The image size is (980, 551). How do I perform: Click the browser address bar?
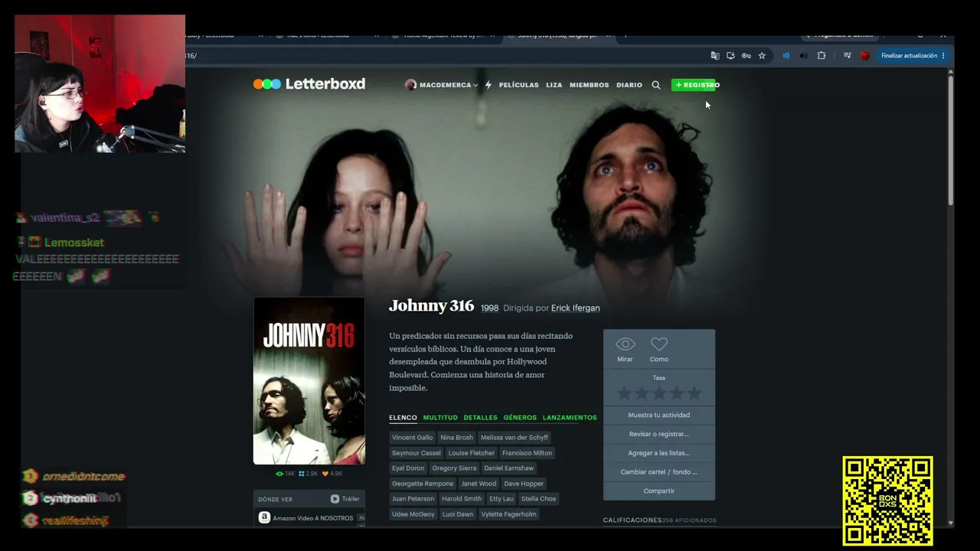(x=444, y=56)
